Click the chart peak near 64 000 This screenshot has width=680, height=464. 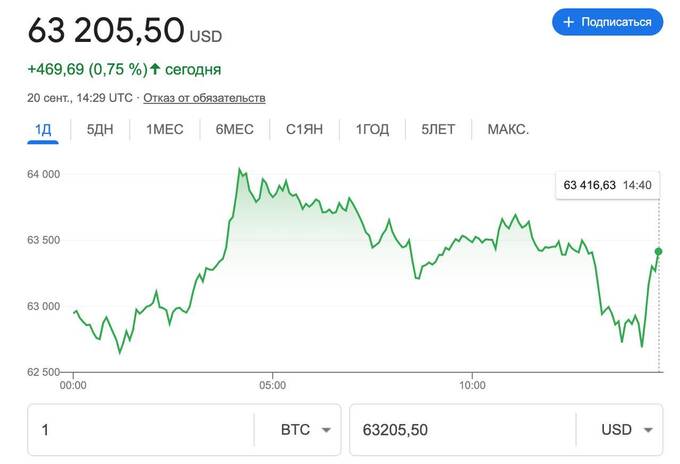(239, 169)
